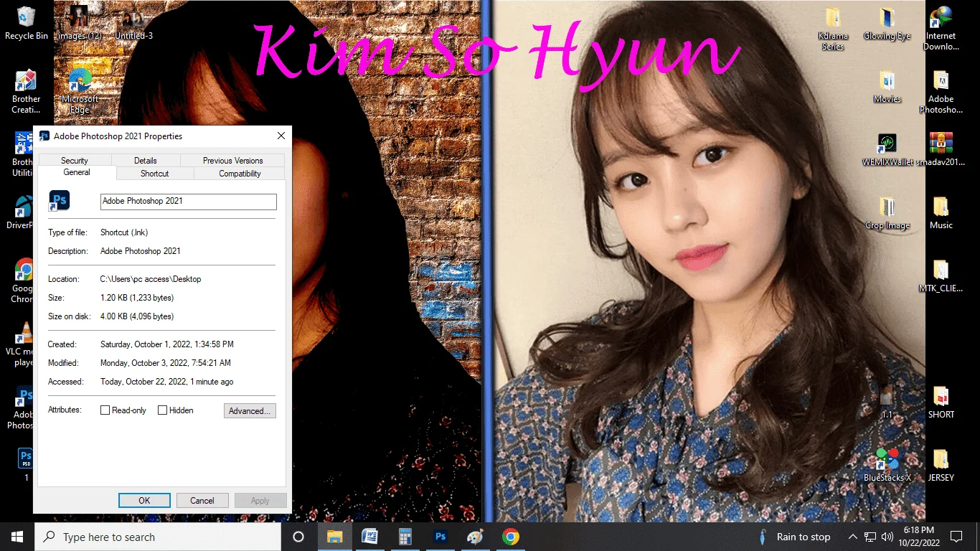Screen dimensions: 980x551
Task: Click the file name input field
Action: coord(188,202)
